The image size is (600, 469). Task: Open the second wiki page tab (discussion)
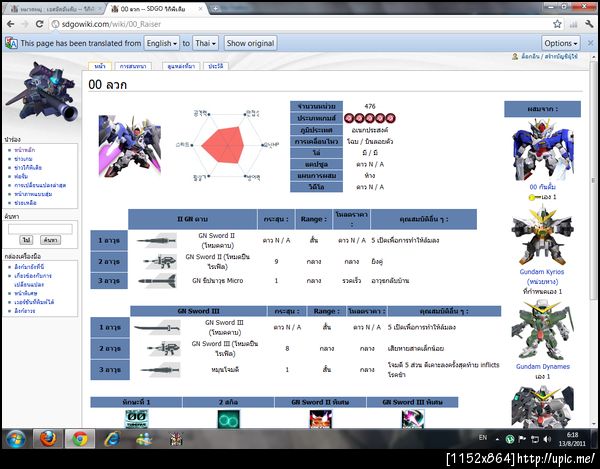coord(133,66)
